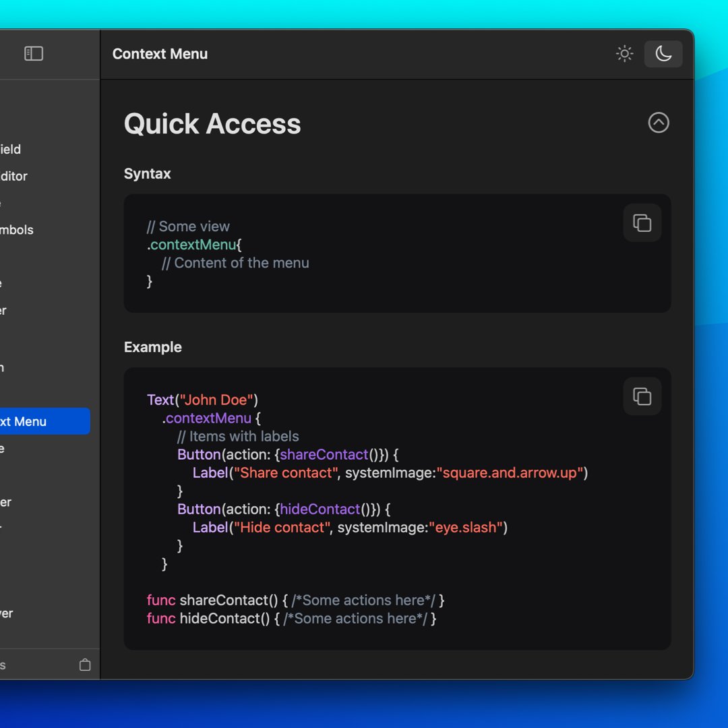Copy the Syntax code block
This screenshot has width=728, height=728.
point(642,223)
